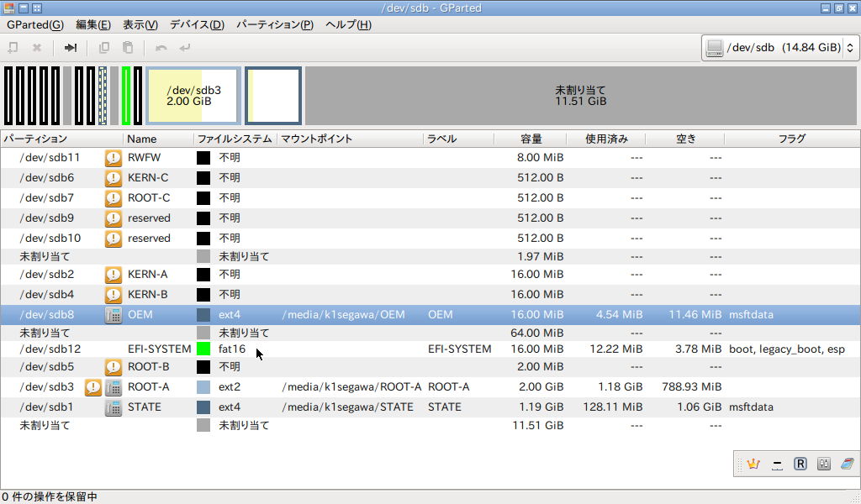Click the /dev/sdb5 partition name
Screen dimensions: 861x504
(47, 367)
